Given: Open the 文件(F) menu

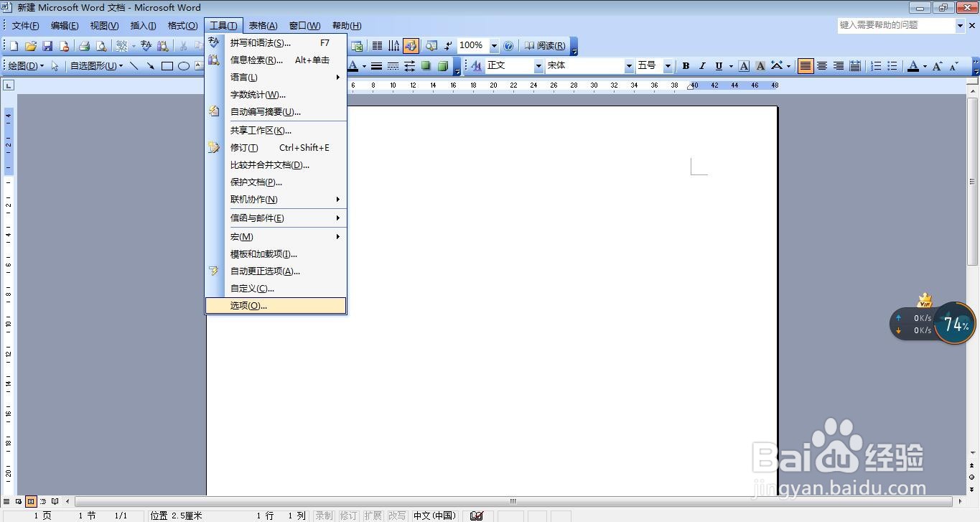Looking at the screenshot, I should [x=26, y=26].
